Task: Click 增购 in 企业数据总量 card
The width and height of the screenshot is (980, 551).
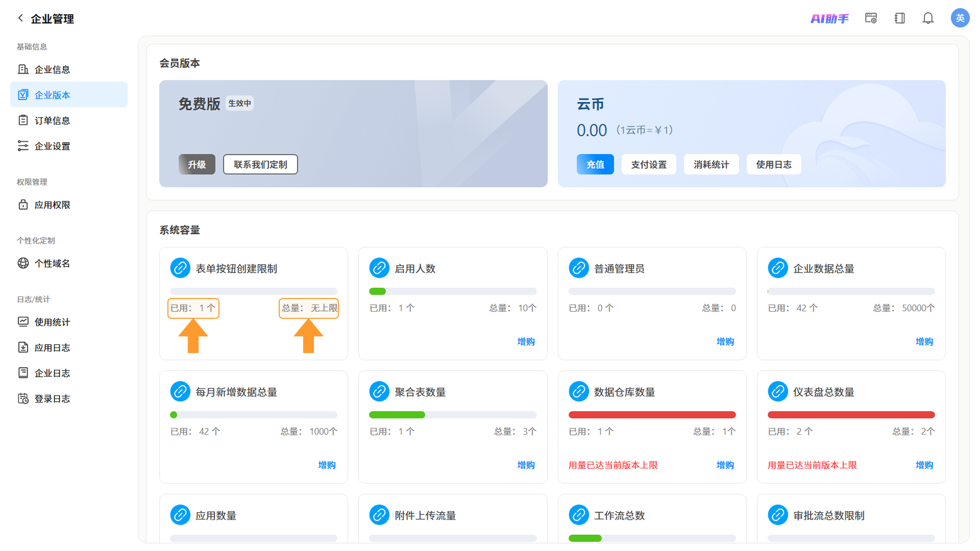Action: click(x=924, y=342)
